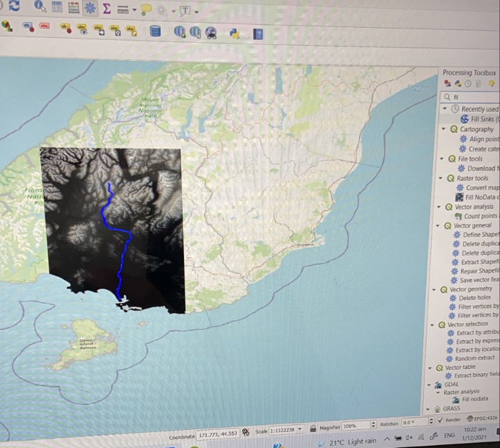Image resolution: width=500 pixels, height=448 pixels.
Task: Toggle the Processing Toolbox gear icon
Action: point(90,8)
